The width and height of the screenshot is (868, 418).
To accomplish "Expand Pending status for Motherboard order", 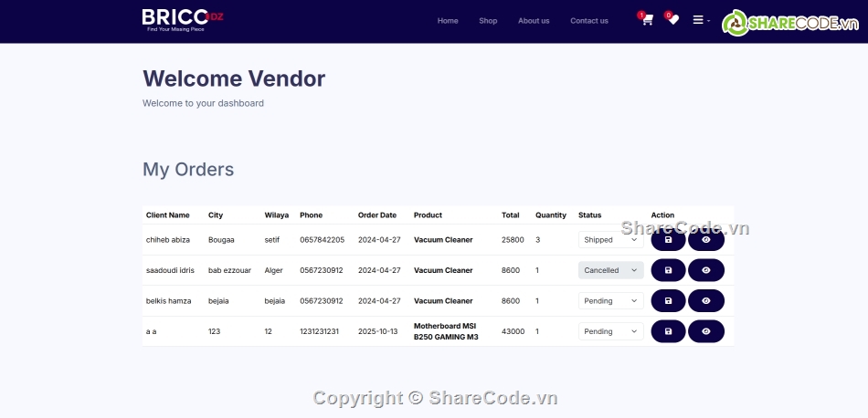I will 610,331.
